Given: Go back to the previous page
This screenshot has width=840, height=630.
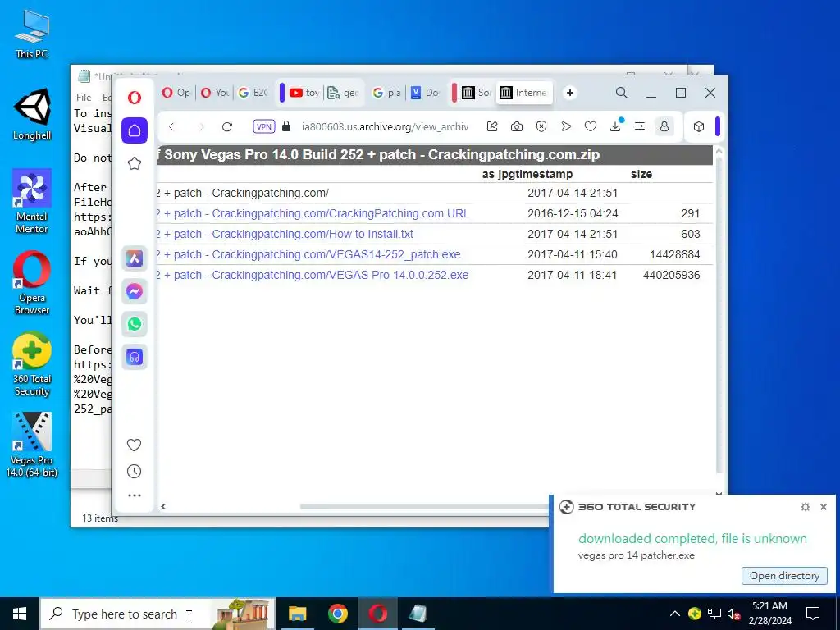Looking at the screenshot, I should coord(171,127).
